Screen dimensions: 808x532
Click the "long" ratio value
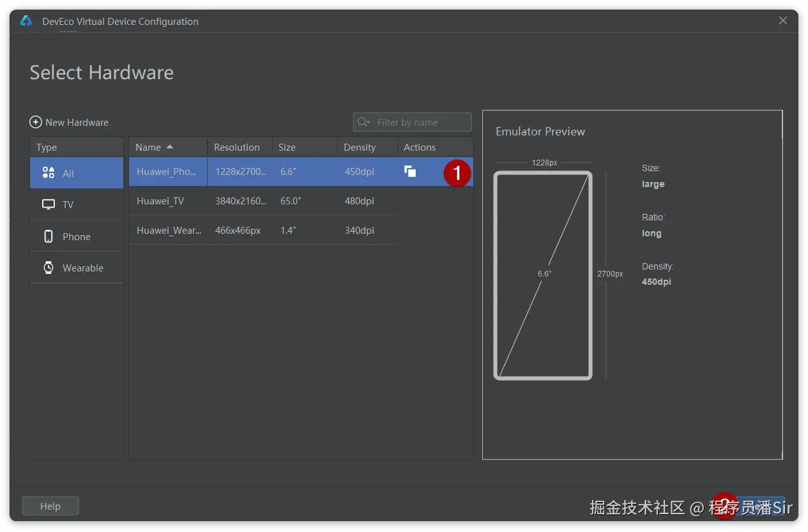coord(652,233)
